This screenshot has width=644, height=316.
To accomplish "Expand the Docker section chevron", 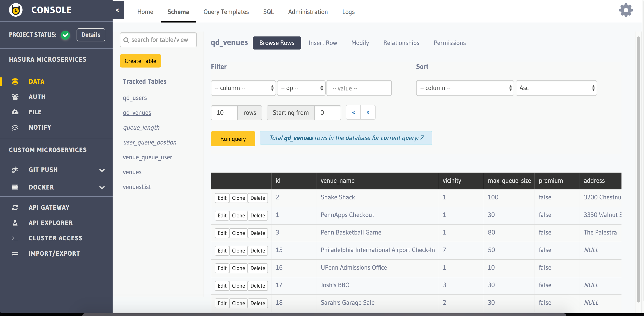I will 102,188.
